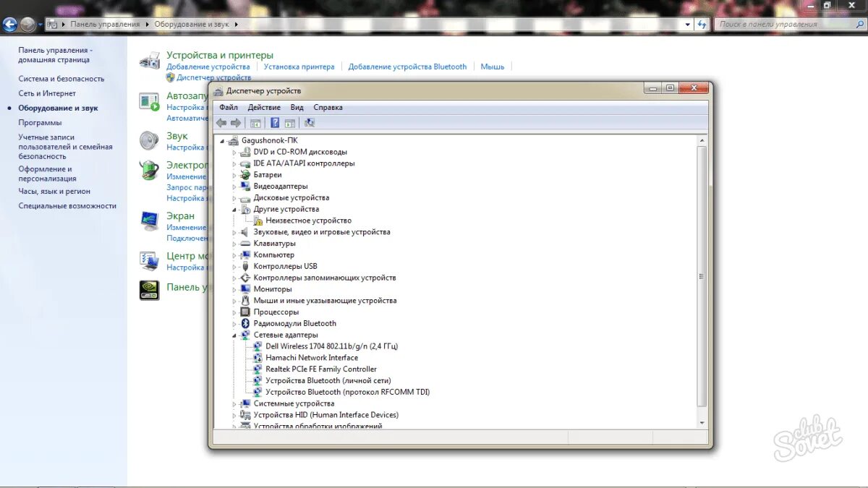Viewport: 868px width, 488px height.
Task: Click the Back arrow in Device Manager toolbar
Action: click(x=221, y=123)
